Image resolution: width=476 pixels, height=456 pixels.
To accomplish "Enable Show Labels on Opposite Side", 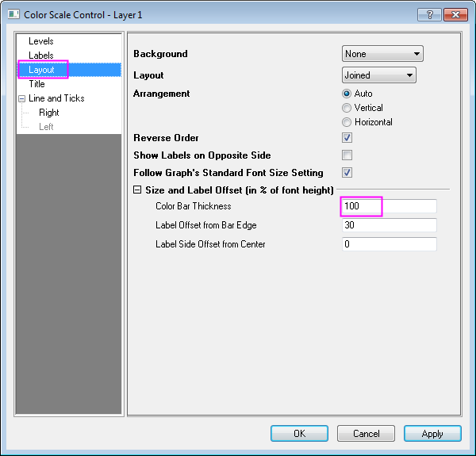I will click(347, 155).
